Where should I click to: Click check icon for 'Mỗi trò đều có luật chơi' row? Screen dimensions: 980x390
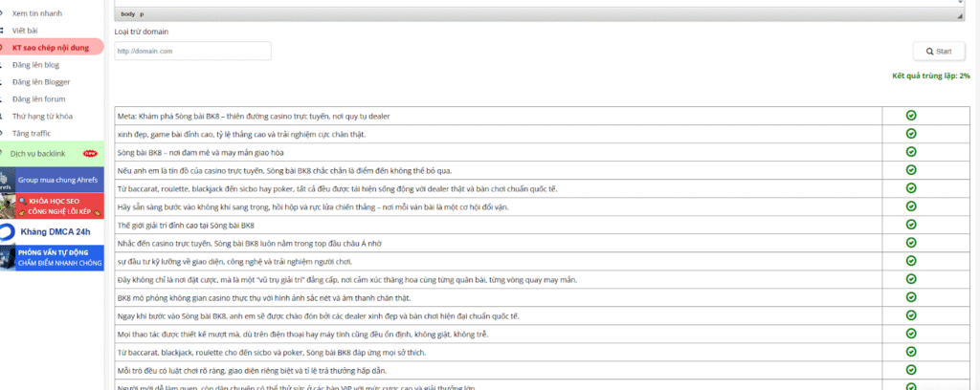tap(911, 369)
